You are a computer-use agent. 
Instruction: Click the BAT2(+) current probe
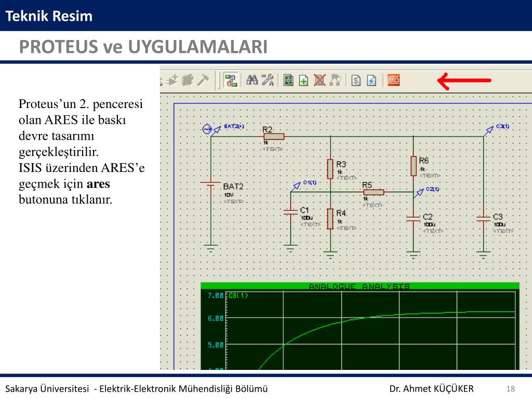click(x=211, y=129)
